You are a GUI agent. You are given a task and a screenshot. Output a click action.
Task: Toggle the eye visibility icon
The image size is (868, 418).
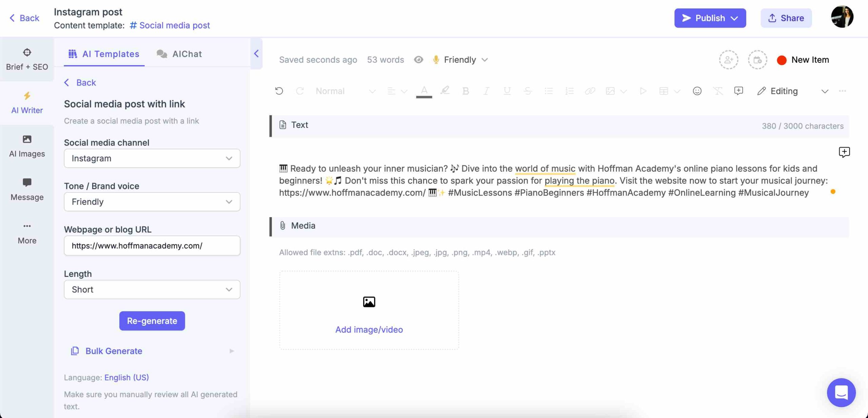[418, 59]
